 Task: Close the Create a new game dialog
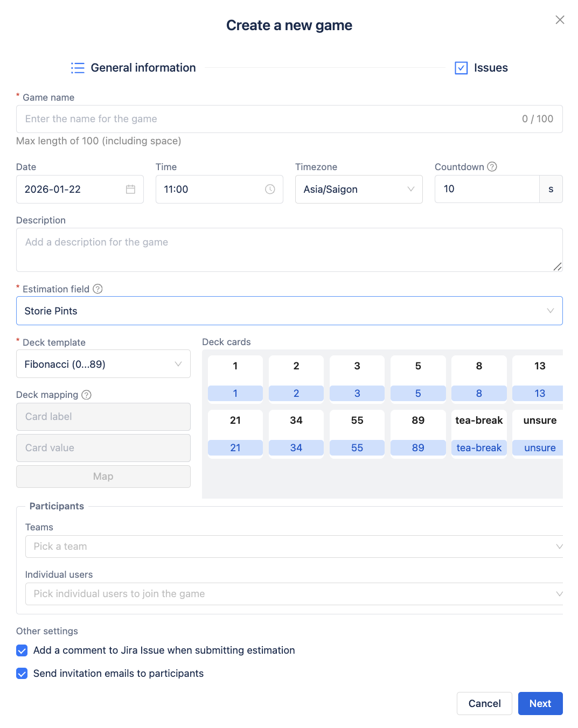pyautogui.click(x=560, y=20)
